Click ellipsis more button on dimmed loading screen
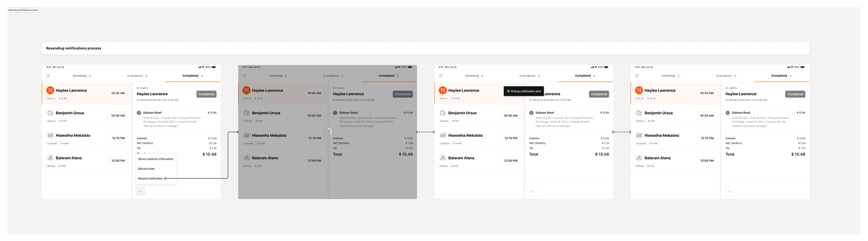The height and width of the screenshot is (241, 868). click(x=336, y=191)
